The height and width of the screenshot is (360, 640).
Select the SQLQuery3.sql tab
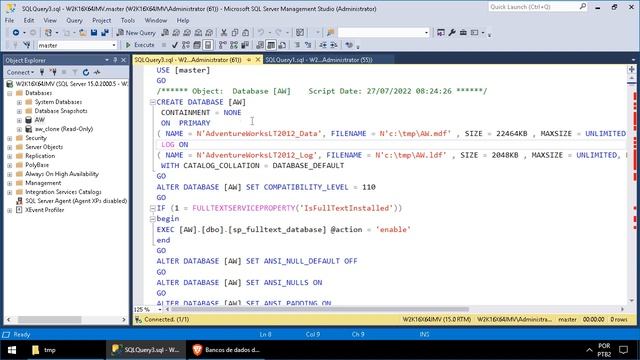(x=188, y=60)
